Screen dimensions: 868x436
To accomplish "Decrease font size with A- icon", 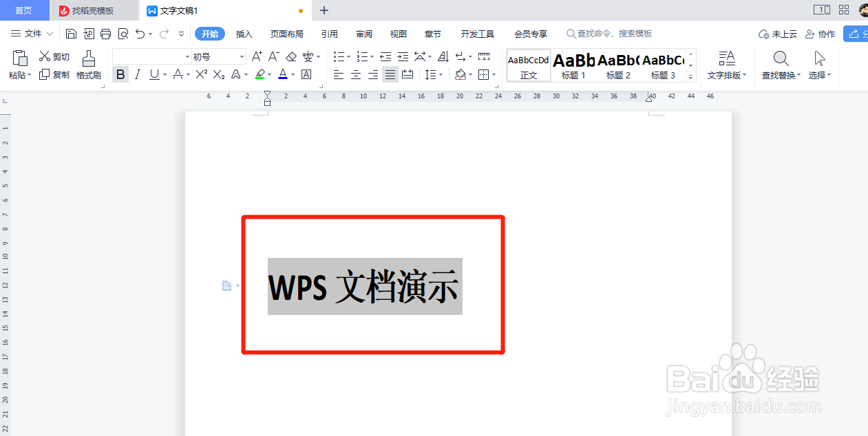I will pyautogui.click(x=273, y=56).
